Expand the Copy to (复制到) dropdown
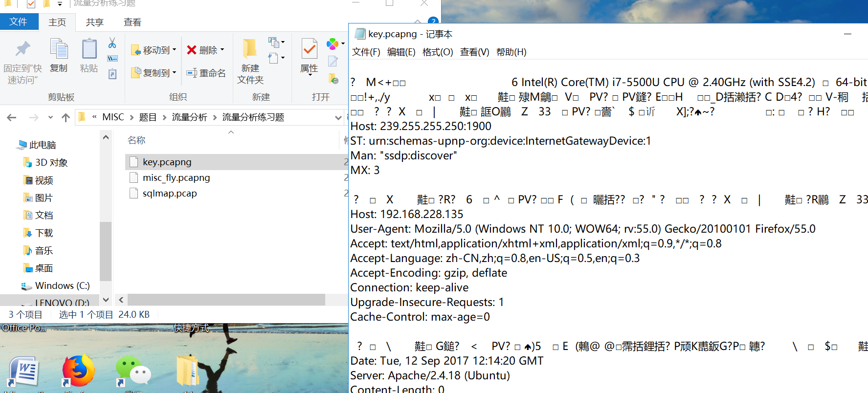 175,73
